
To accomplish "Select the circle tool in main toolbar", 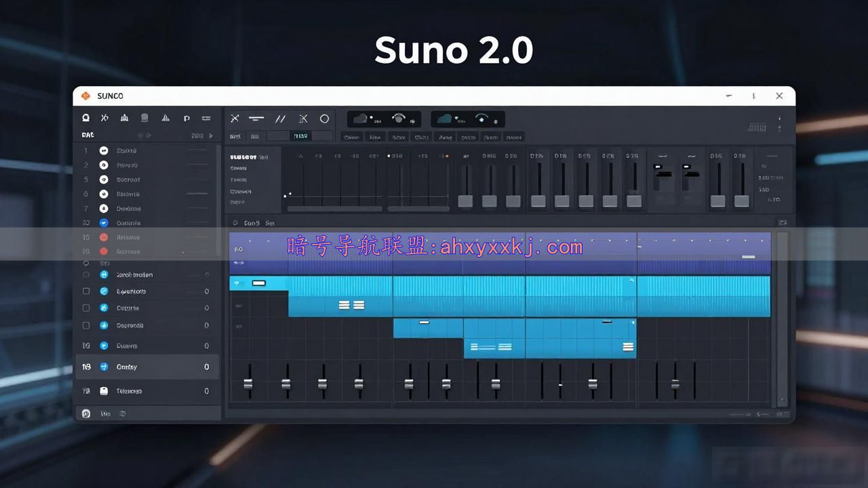I will coord(324,119).
